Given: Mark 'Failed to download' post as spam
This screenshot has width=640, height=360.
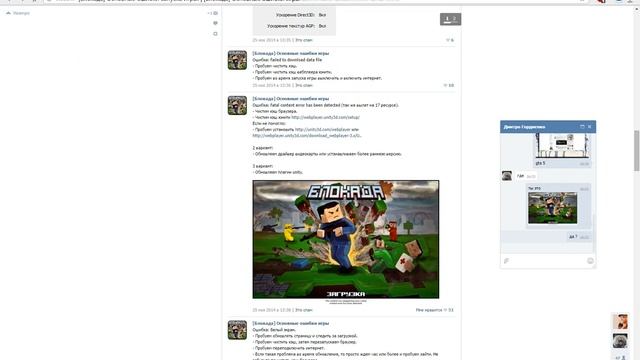Looking at the screenshot, I should click(x=304, y=85).
